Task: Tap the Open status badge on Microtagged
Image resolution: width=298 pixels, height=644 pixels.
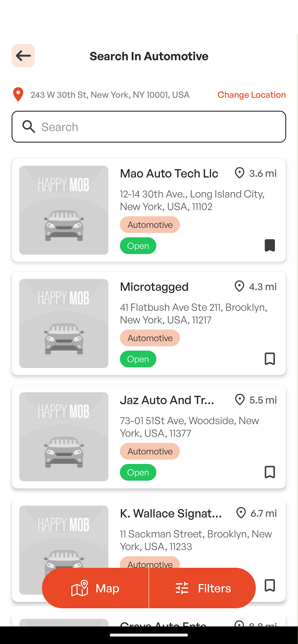Action: (138, 359)
